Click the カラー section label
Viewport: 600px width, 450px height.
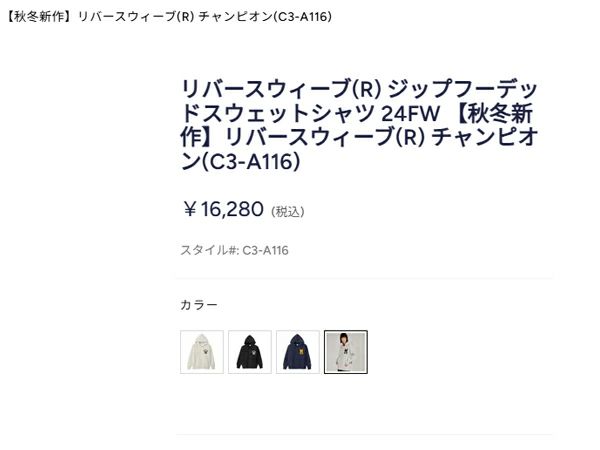tap(198, 304)
